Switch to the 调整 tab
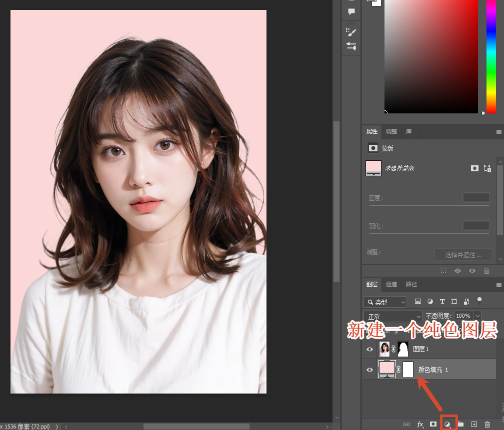The image size is (504, 430). pyautogui.click(x=391, y=131)
